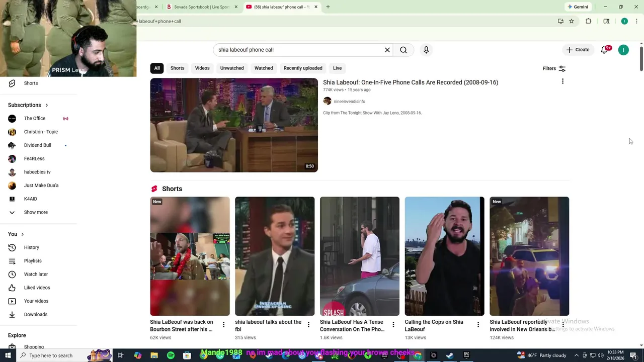Bookmark this page with the star icon

click(572, 21)
